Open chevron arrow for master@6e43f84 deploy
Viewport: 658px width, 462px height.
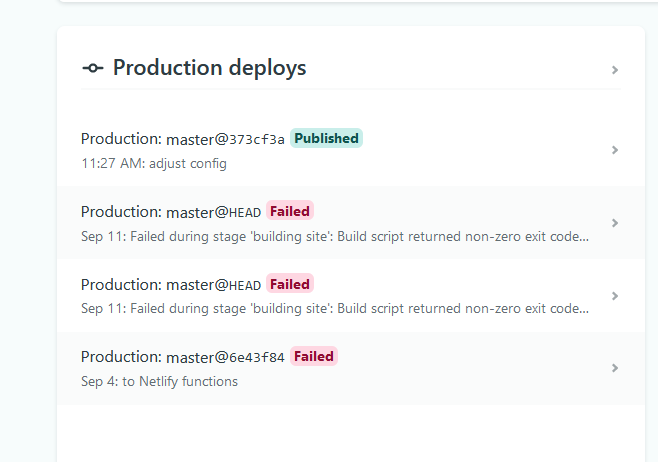click(x=615, y=368)
